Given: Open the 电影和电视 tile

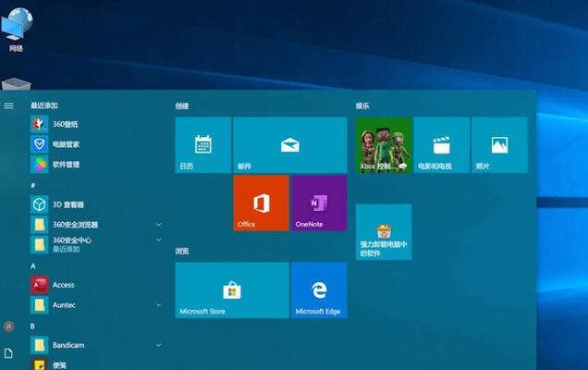Looking at the screenshot, I should coord(441,145).
